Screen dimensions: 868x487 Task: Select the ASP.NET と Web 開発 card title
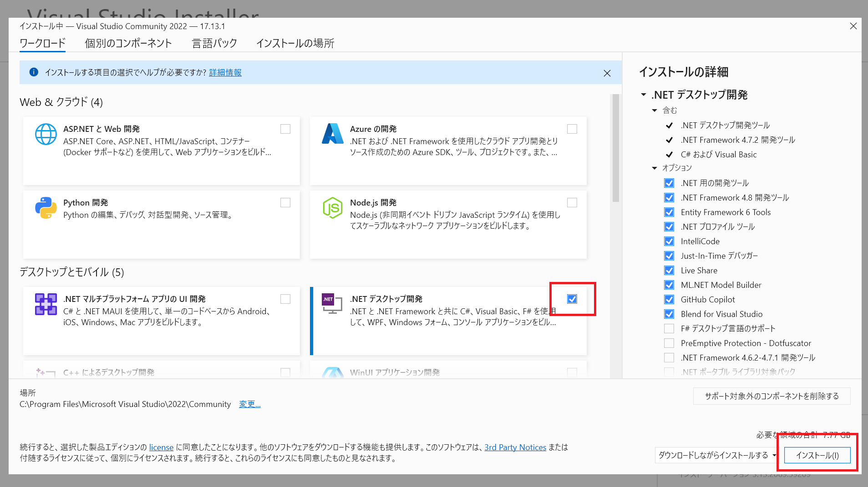102,129
